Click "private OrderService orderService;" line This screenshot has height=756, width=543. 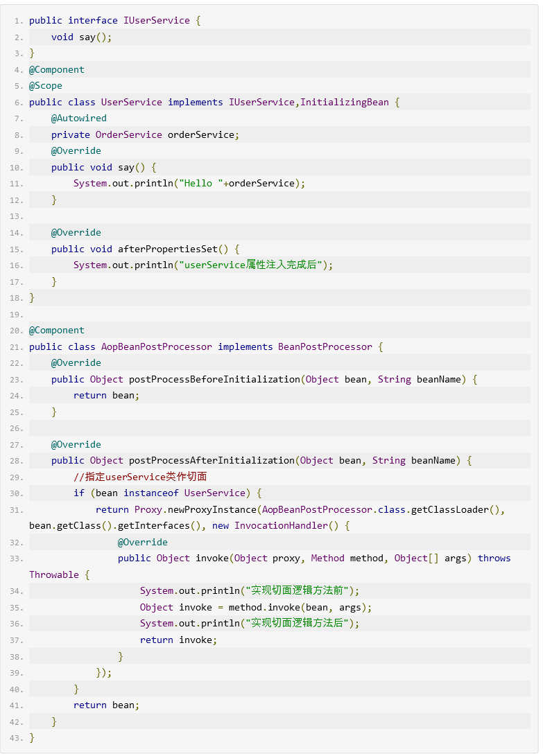click(x=145, y=134)
